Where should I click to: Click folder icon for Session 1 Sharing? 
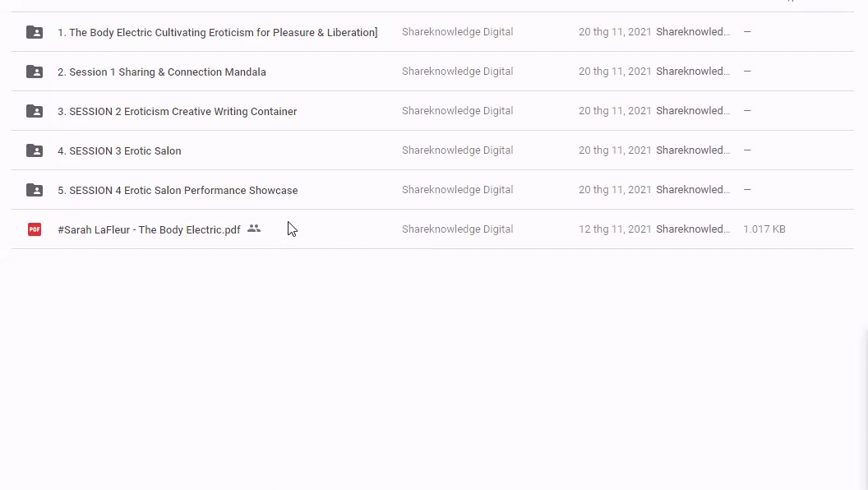[x=35, y=72]
